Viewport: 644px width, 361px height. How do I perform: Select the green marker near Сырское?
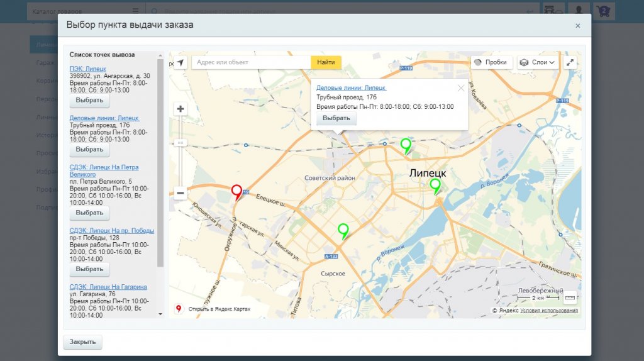click(343, 230)
